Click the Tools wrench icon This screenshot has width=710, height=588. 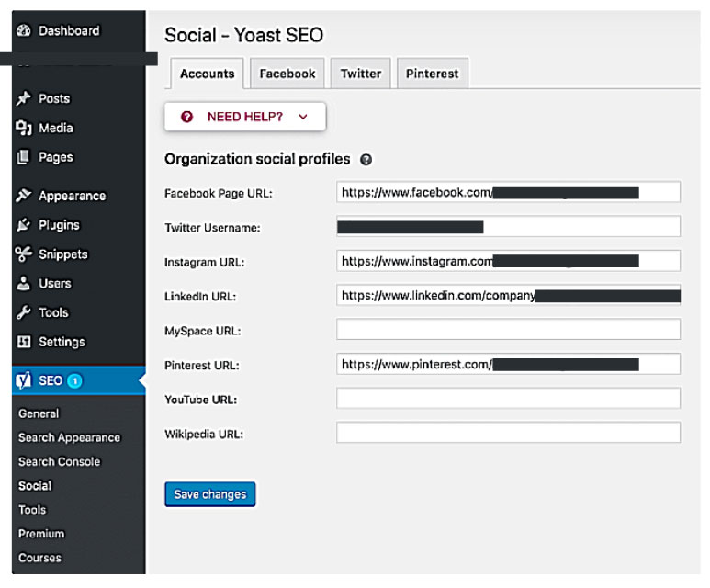point(24,313)
